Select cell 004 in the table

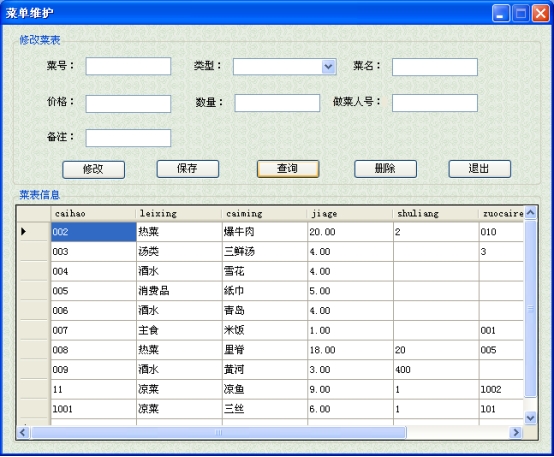(x=94, y=271)
